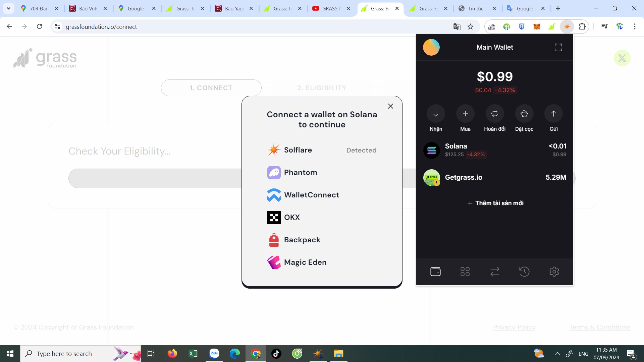This screenshot has width=644, height=362.
Task: Open the MetaMask extension icon
Action: point(537,26)
